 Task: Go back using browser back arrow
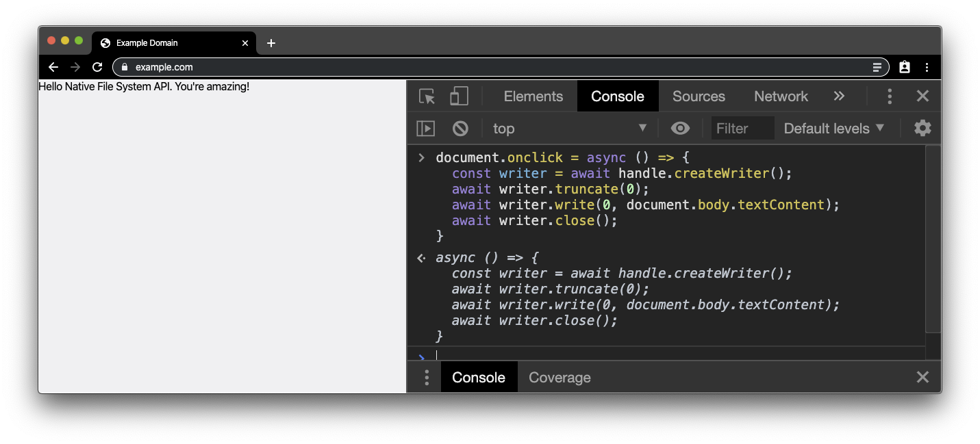pos(53,67)
